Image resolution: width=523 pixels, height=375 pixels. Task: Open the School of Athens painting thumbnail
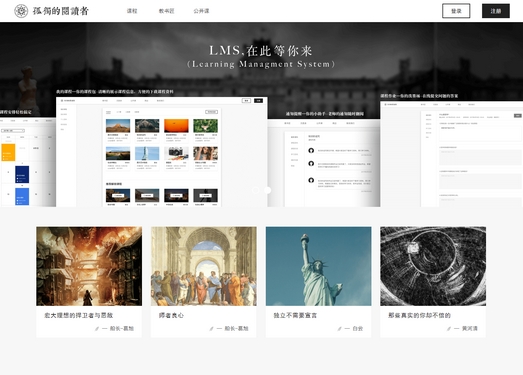tap(204, 266)
